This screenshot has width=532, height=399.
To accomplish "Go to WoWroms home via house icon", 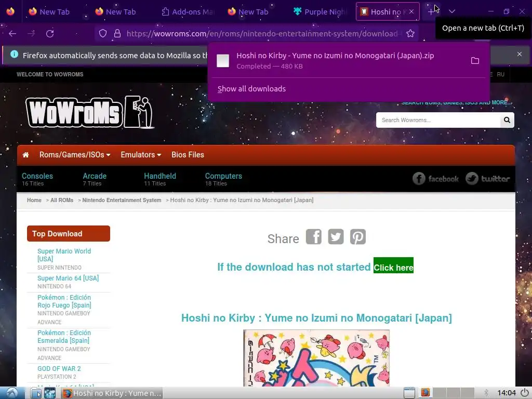I will click(26, 155).
